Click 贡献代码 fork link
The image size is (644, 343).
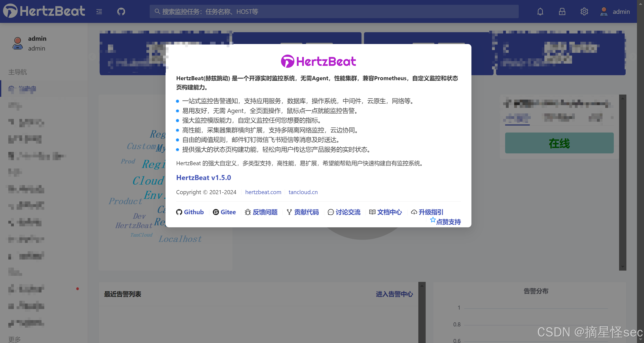click(x=303, y=212)
